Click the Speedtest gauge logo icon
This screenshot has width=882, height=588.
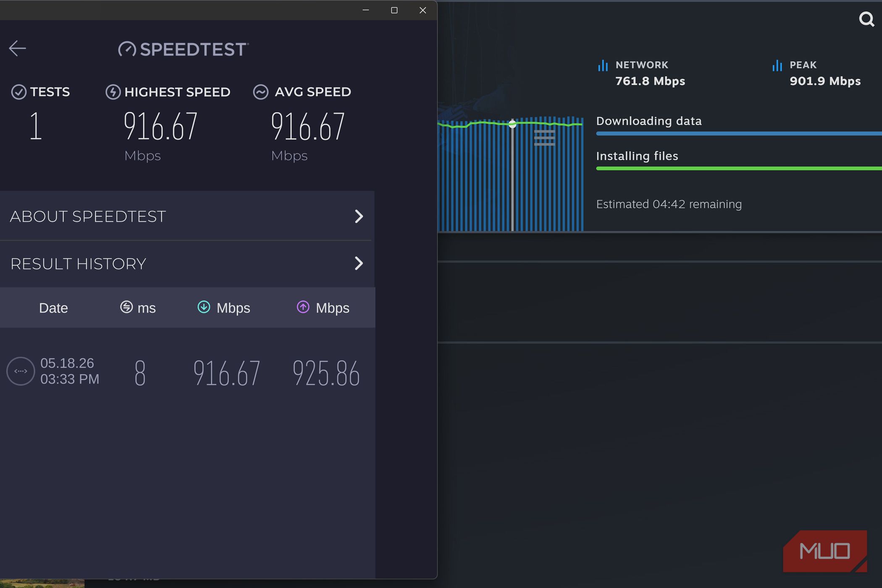127,49
